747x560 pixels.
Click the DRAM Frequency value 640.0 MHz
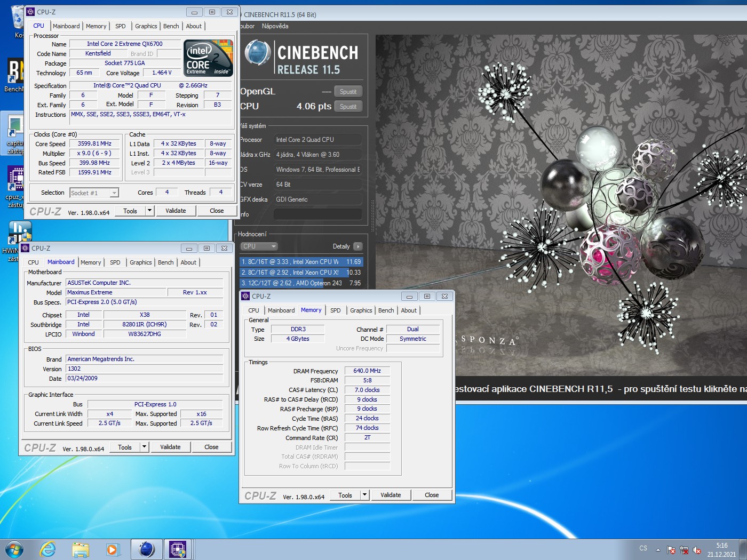pyautogui.click(x=367, y=371)
